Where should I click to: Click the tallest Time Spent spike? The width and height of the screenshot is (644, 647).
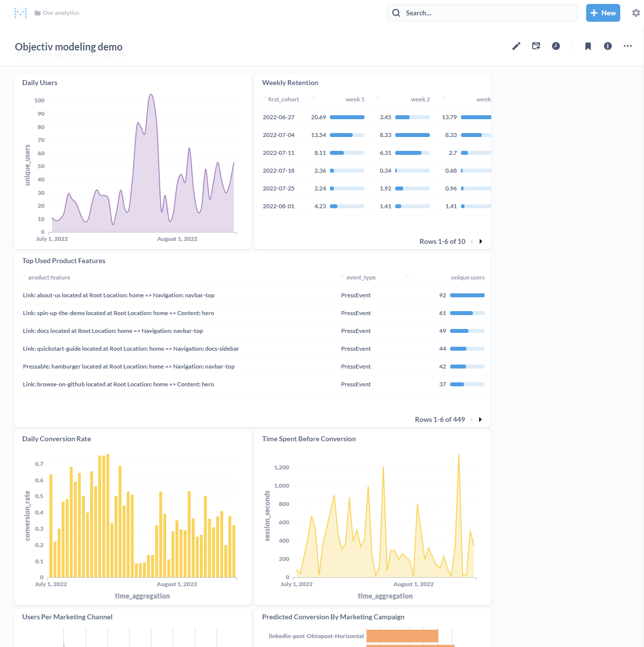click(459, 455)
